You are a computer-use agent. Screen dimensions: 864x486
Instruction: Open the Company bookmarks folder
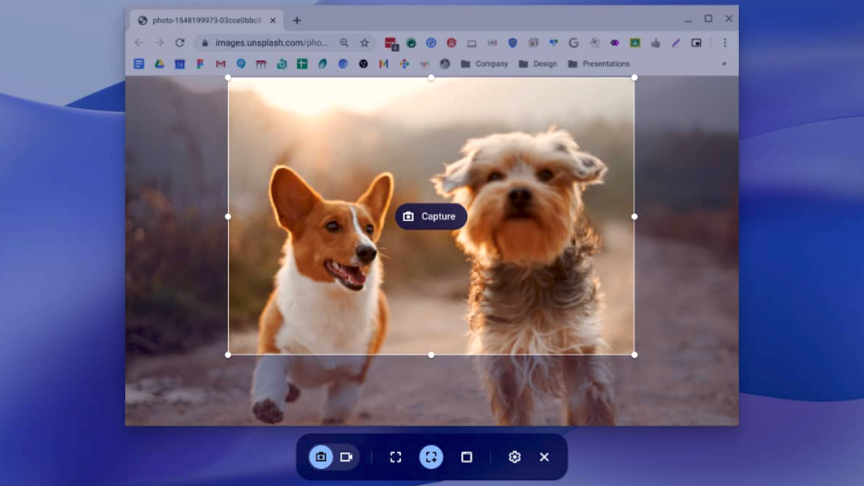(x=484, y=64)
